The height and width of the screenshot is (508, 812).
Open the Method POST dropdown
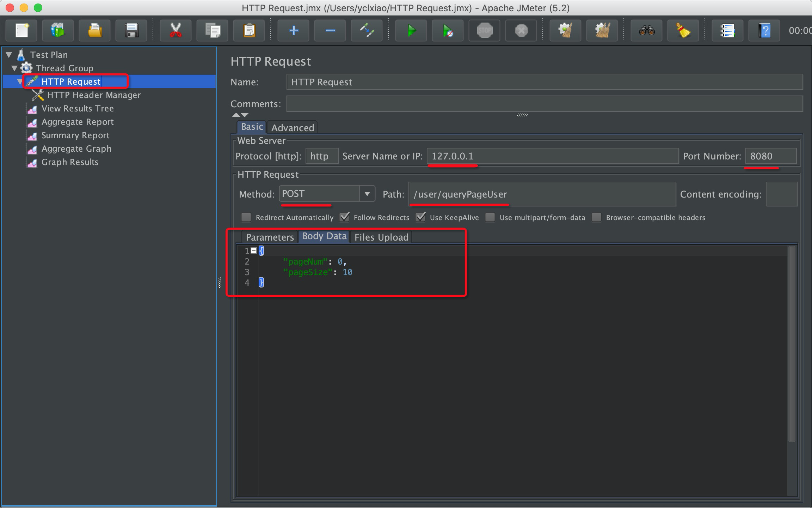tap(367, 194)
